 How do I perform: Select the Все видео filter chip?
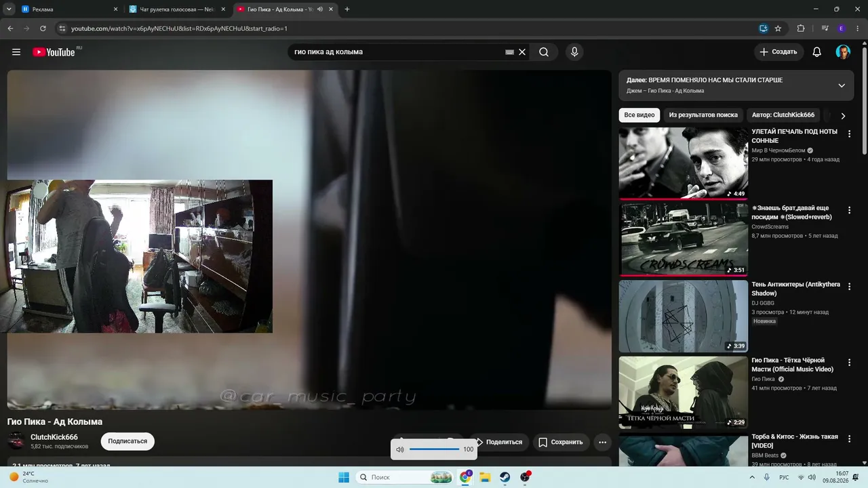click(x=639, y=115)
